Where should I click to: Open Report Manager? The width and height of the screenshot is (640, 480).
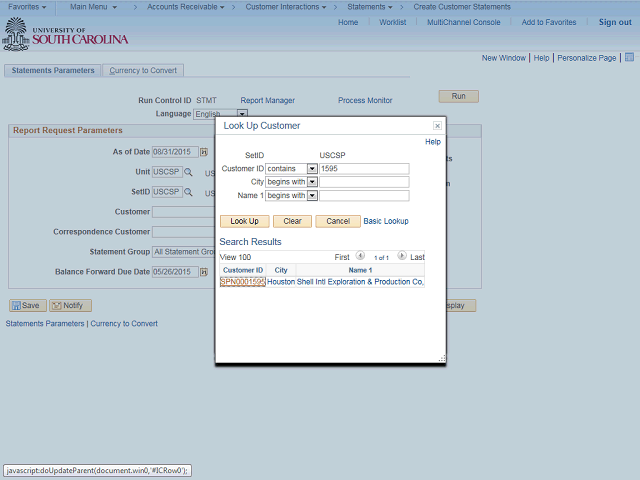(267, 100)
